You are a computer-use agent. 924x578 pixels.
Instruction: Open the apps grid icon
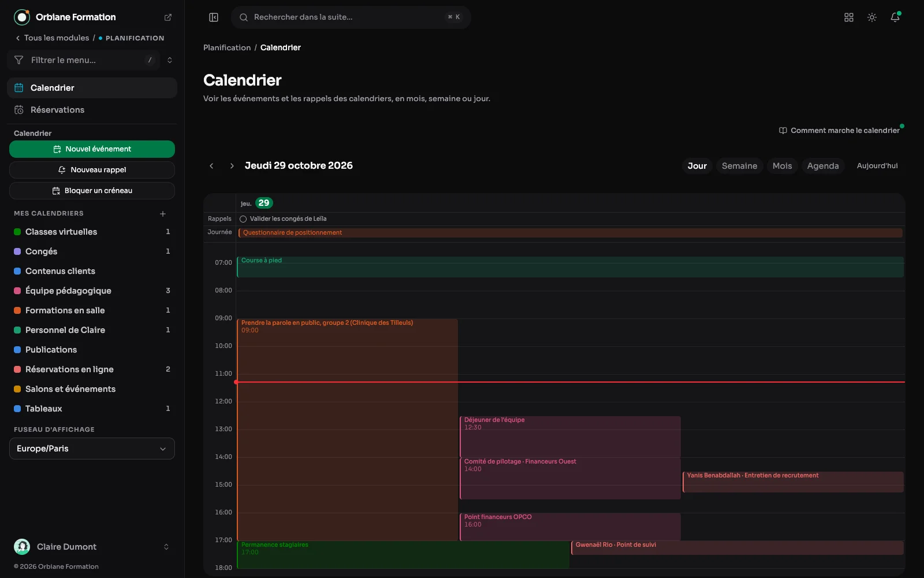pos(849,17)
